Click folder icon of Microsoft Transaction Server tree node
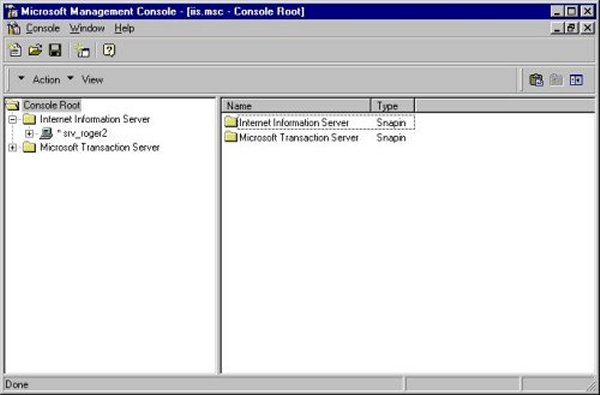This screenshot has height=395, width=600. (29, 147)
